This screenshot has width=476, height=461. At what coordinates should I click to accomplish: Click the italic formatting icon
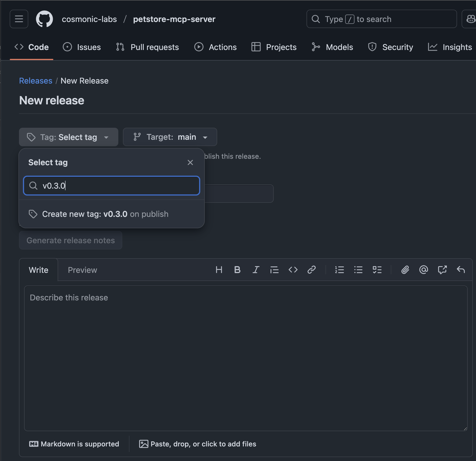coord(256,270)
